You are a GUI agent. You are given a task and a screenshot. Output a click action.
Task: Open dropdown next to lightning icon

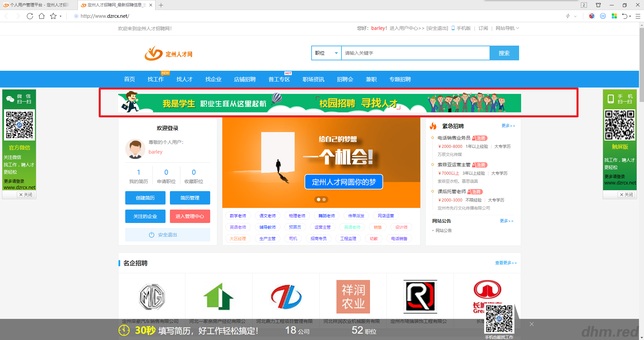575,16
